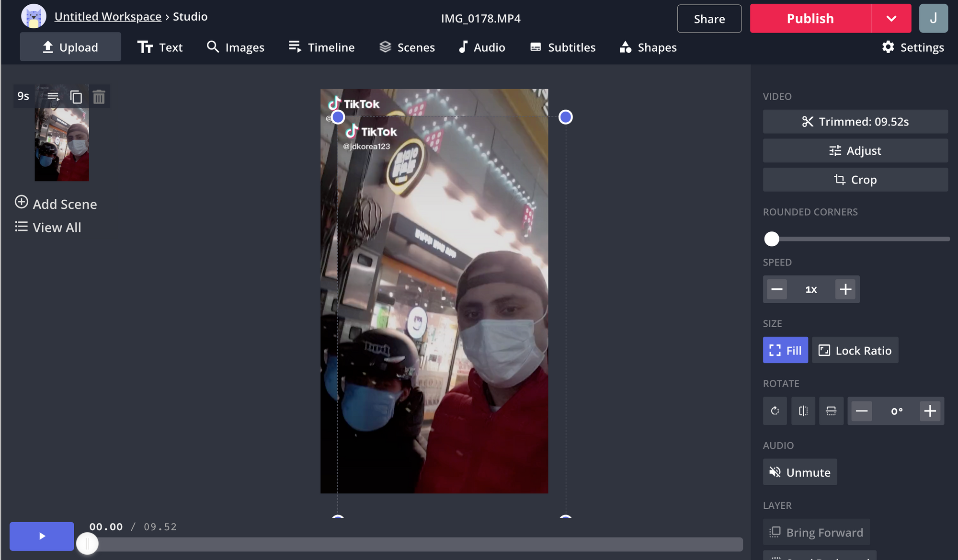Click the Share button
This screenshot has height=560, width=958.
pos(709,19)
